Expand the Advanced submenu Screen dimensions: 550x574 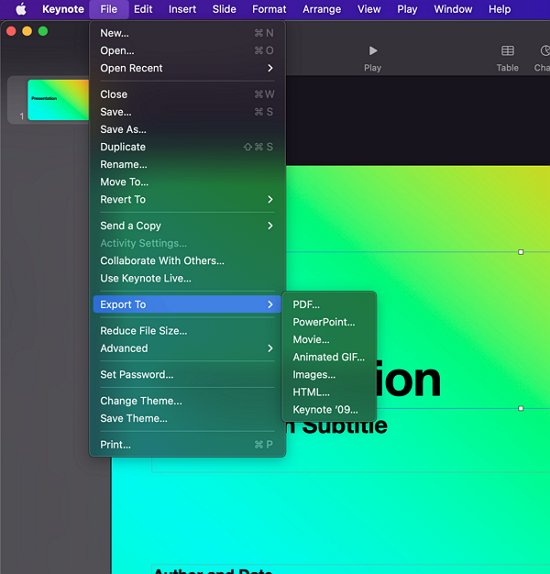click(x=187, y=348)
